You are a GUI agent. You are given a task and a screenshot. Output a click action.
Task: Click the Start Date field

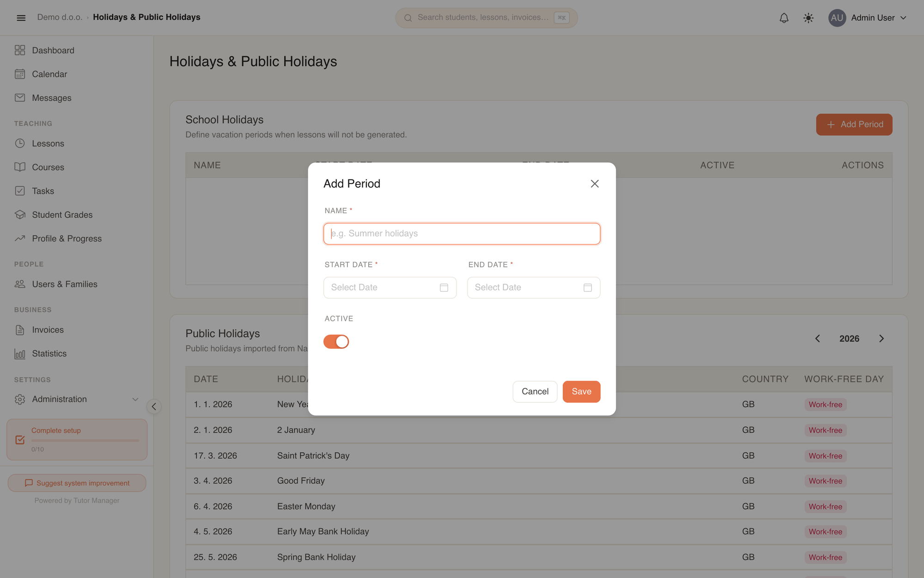[390, 288]
